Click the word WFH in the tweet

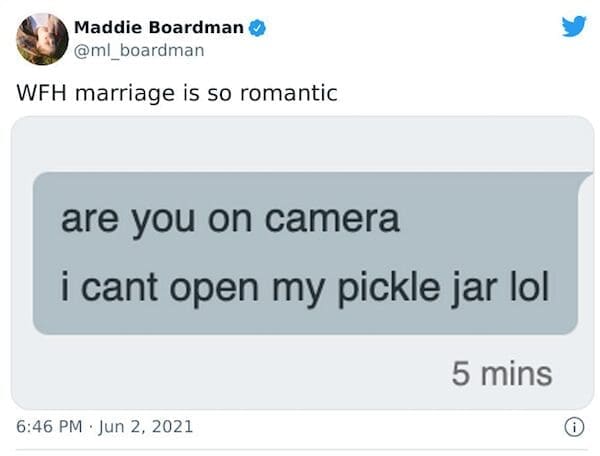43,93
